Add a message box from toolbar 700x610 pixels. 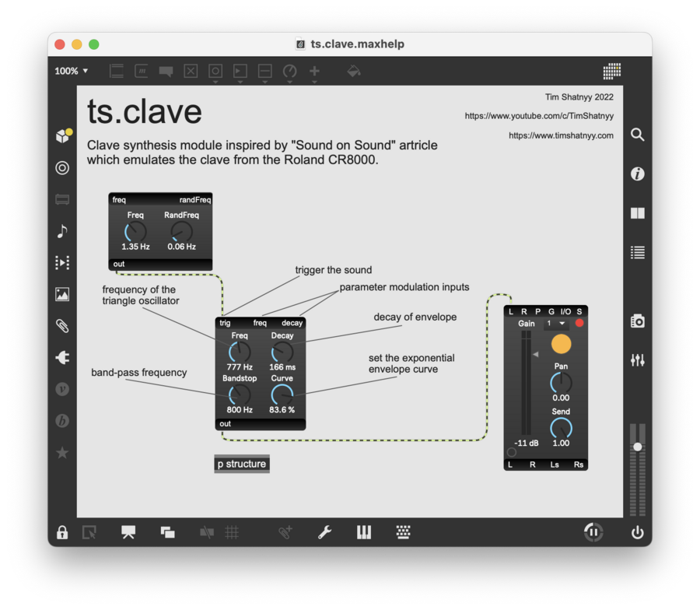(141, 71)
